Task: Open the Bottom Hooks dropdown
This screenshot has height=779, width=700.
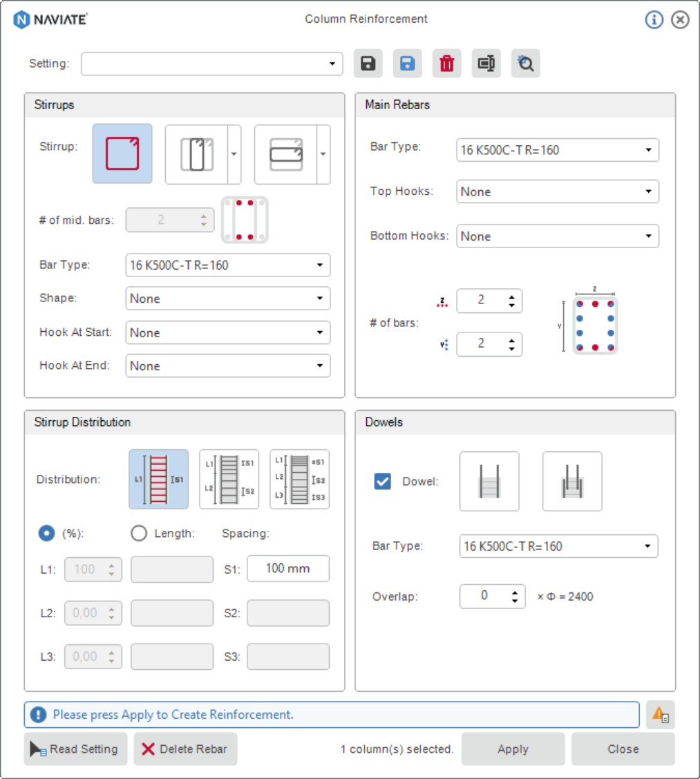Action: (558, 236)
